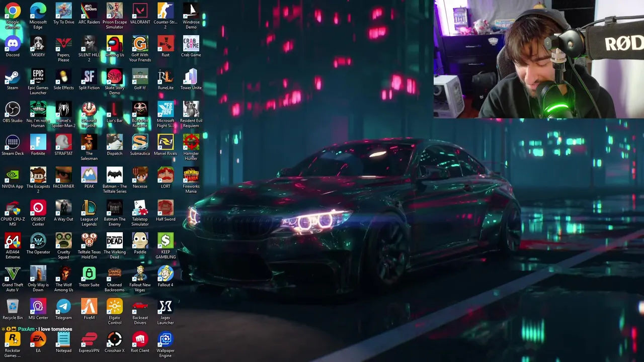This screenshot has width=644, height=362.
Task: Select Skate Story Demo icon
Action: (x=115, y=76)
